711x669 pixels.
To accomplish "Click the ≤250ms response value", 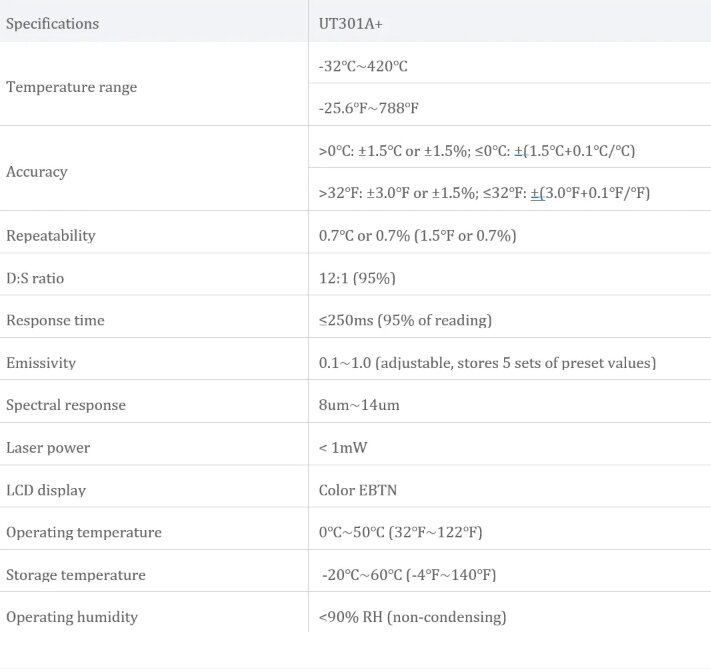I will coord(405,321).
